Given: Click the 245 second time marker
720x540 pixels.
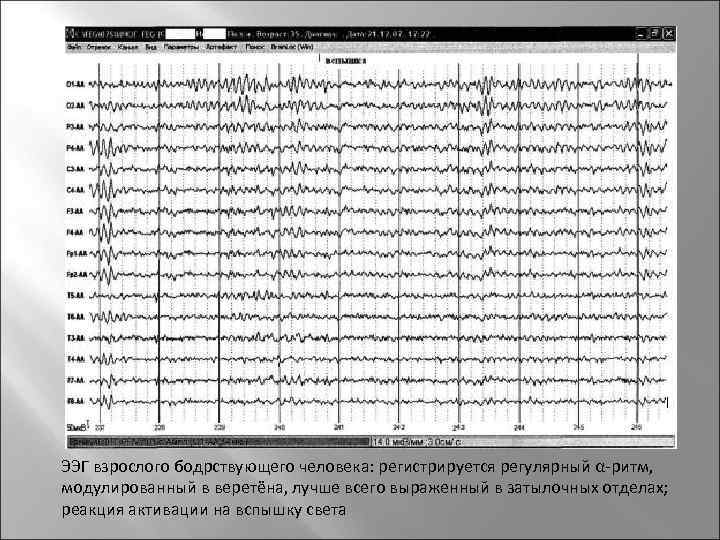Looking at the screenshot, I should point(578,428).
